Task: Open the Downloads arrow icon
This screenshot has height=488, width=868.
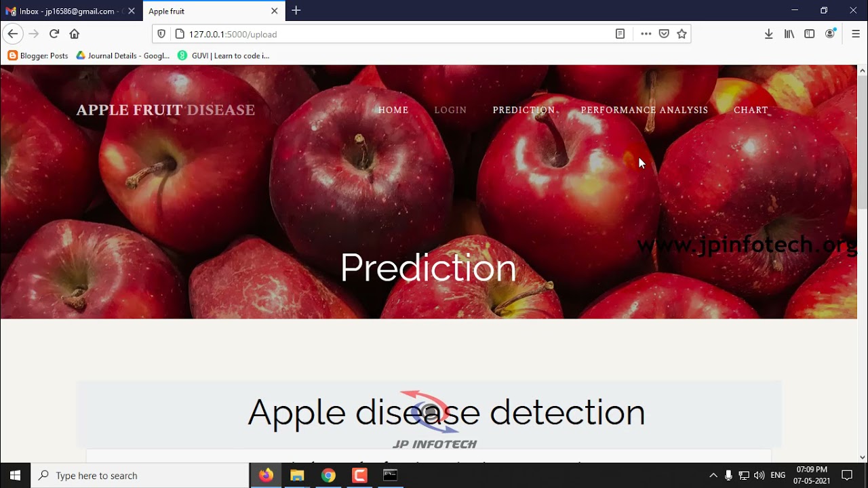Action: tap(768, 34)
